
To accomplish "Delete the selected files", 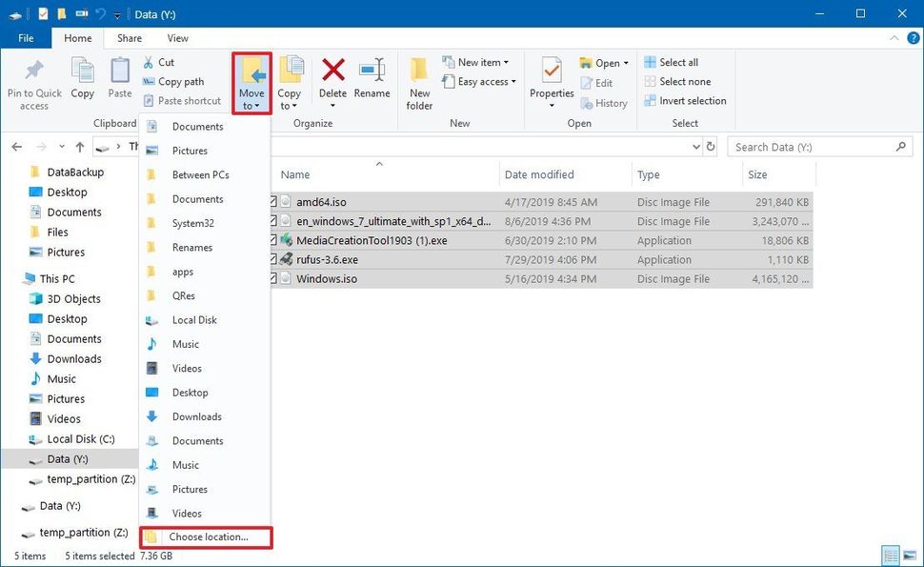I will point(331,81).
